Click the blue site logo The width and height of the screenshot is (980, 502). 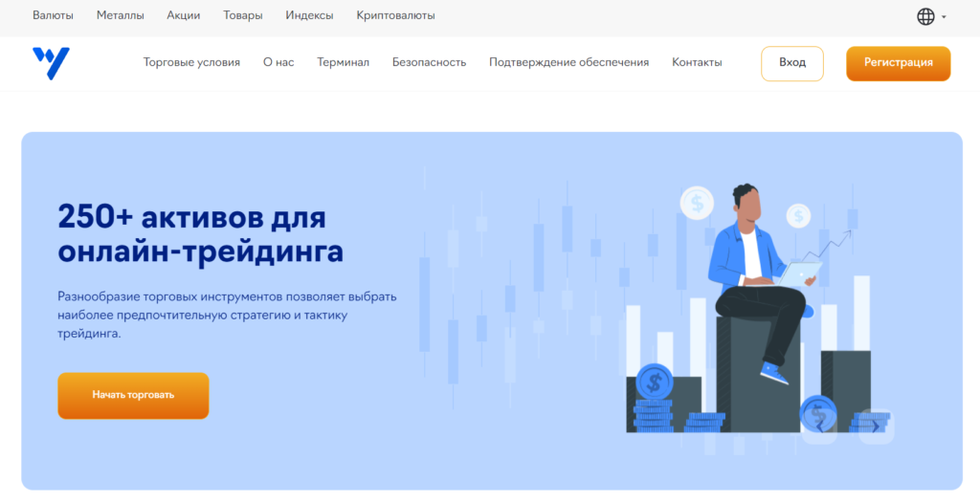[x=52, y=63]
